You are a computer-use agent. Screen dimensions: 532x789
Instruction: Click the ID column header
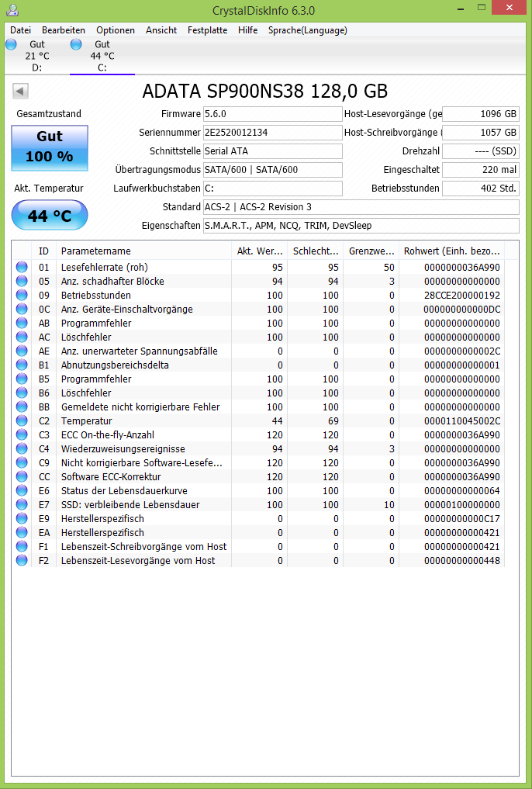click(43, 251)
